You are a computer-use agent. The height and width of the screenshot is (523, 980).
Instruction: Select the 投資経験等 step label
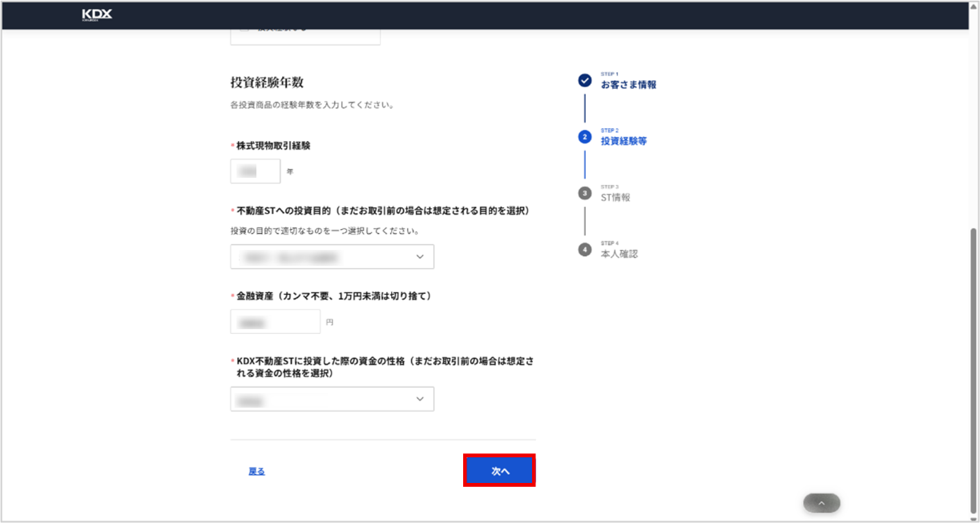point(623,141)
